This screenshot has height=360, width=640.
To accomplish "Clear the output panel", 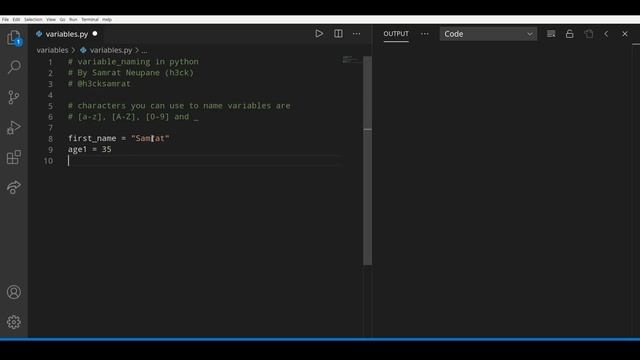I will click(551, 34).
